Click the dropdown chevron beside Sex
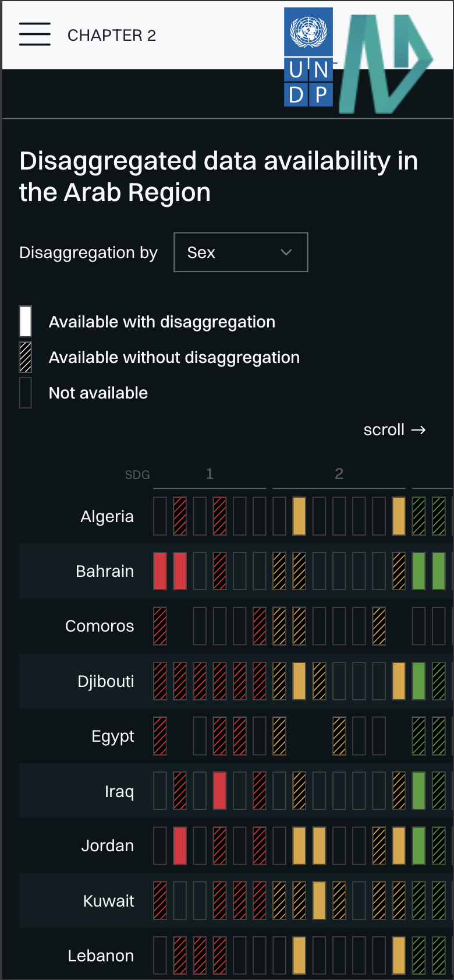The image size is (454, 980). coord(286,252)
